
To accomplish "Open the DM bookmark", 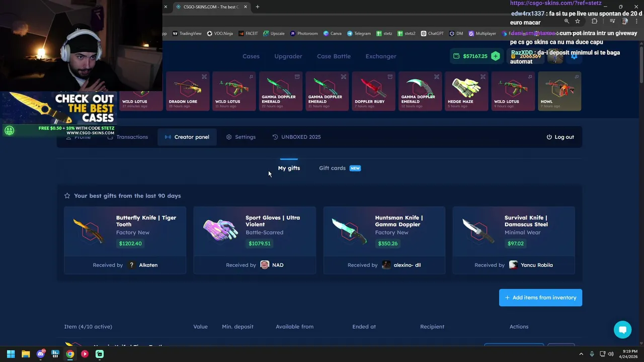I will point(456,34).
